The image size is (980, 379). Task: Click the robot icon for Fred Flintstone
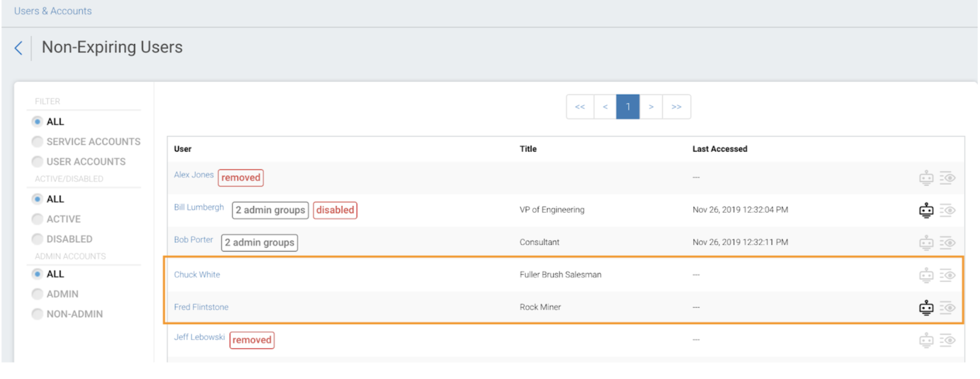926,308
